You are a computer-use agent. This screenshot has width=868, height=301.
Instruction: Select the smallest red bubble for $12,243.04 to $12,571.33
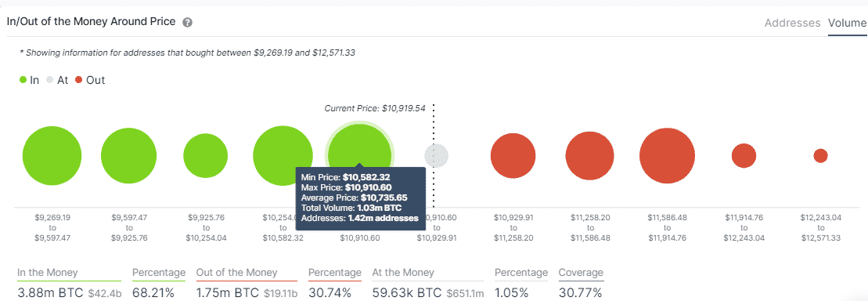820,156
